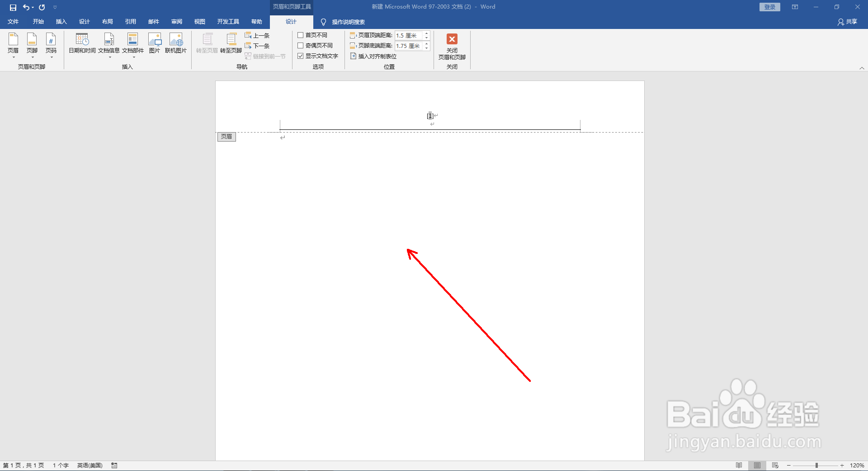Viewport: 868px width, 471px height.
Task: Enable 首页不同 option
Action: (x=301, y=35)
